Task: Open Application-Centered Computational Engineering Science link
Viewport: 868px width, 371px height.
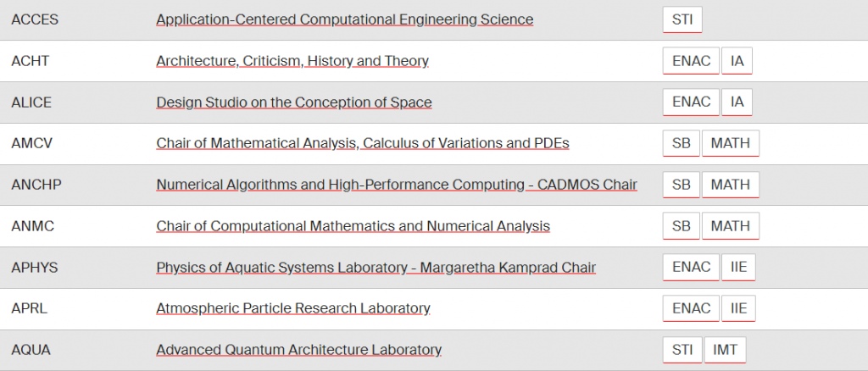Action: [x=344, y=19]
